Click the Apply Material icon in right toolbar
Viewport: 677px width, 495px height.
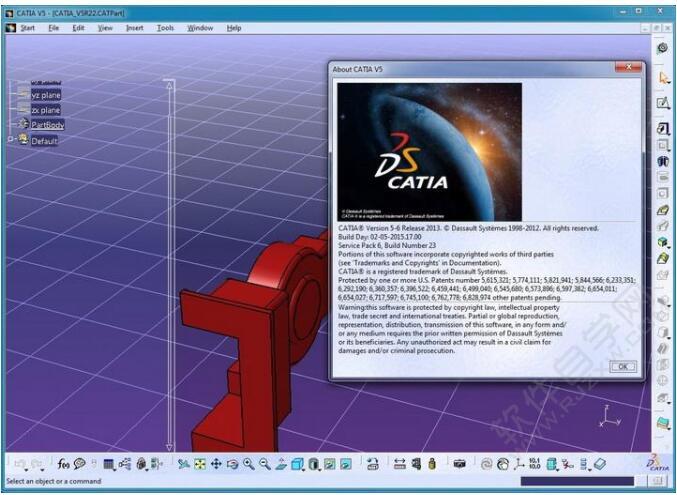point(663,423)
